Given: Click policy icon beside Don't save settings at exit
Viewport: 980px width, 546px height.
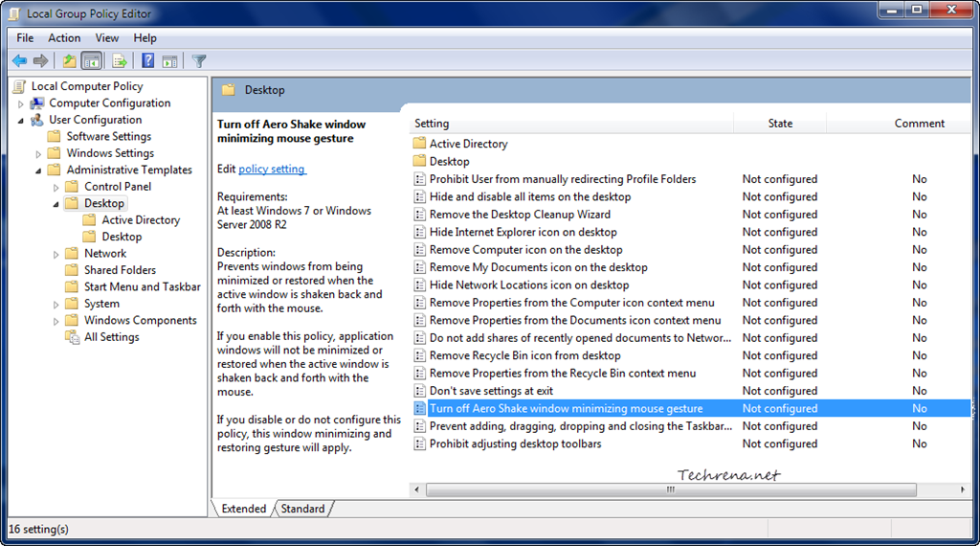Looking at the screenshot, I should pyautogui.click(x=420, y=391).
